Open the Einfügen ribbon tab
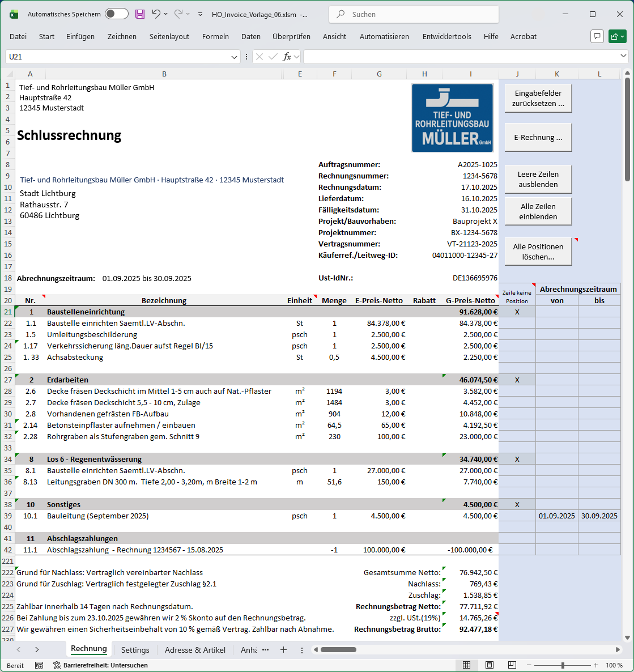 [x=80, y=36]
